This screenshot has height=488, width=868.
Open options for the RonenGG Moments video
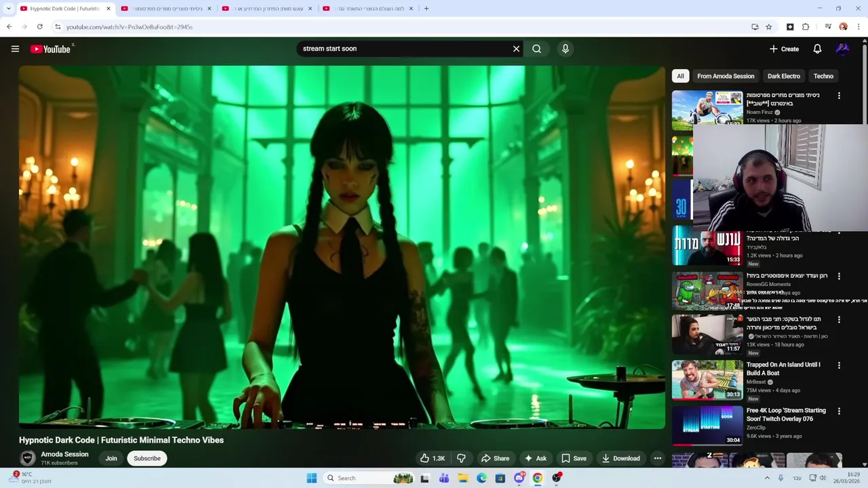point(839,277)
